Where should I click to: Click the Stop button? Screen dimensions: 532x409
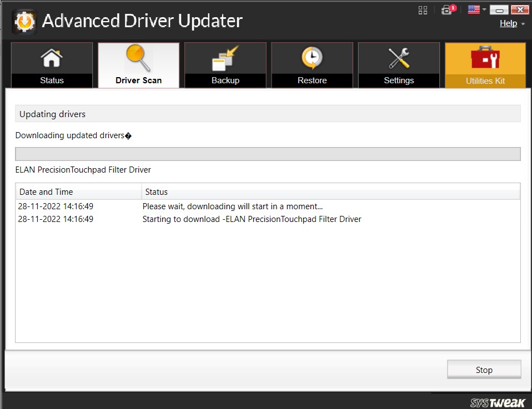tap(483, 370)
